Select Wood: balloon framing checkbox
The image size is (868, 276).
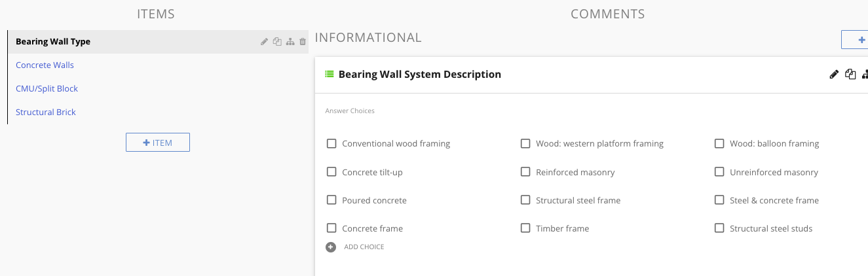pos(719,143)
